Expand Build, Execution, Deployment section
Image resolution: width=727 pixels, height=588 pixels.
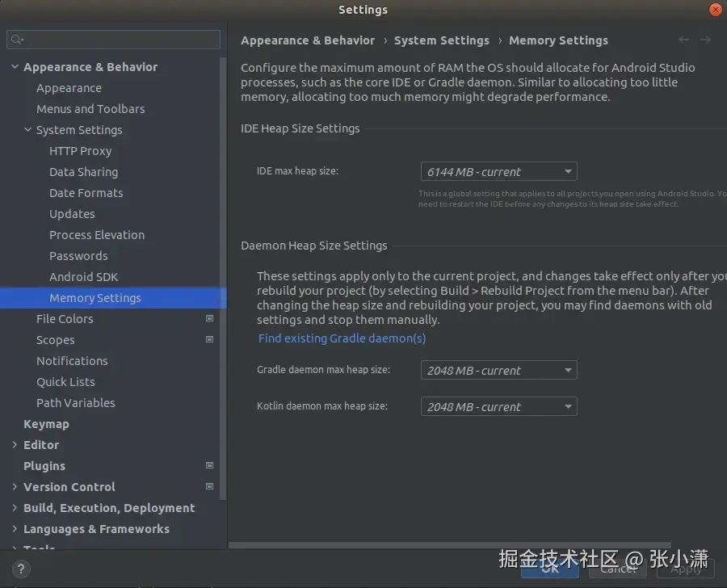coord(15,508)
